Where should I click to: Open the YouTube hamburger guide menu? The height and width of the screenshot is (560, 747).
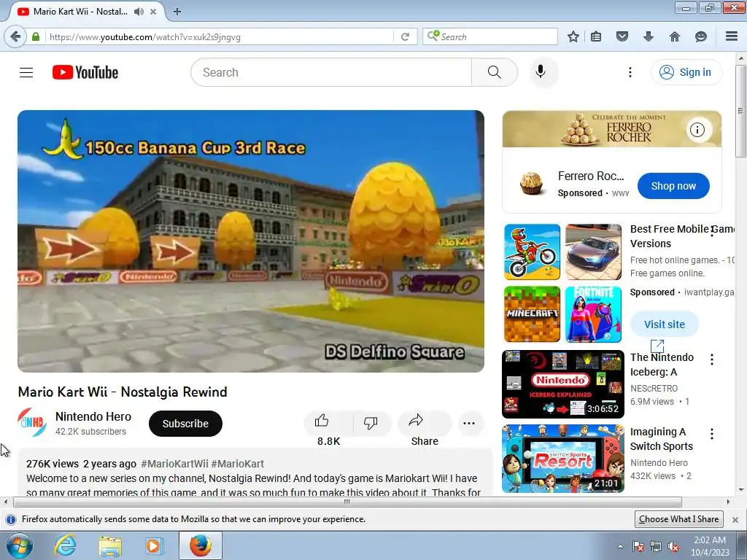click(x=26, y=72)
